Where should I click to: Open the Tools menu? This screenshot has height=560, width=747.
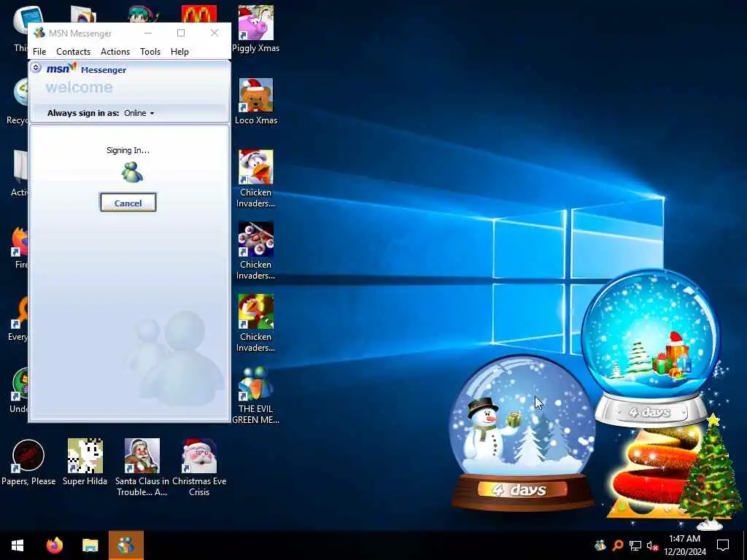pos(150,52)
